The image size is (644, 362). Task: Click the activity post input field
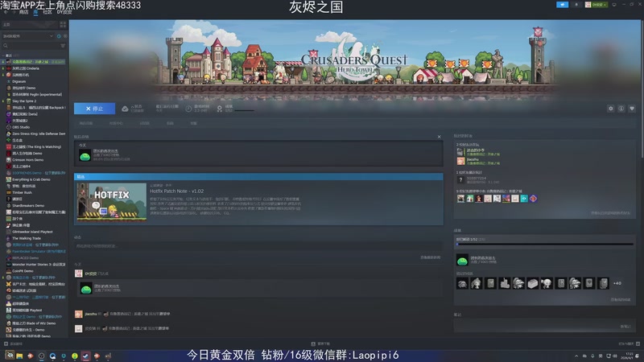point(258,246)
